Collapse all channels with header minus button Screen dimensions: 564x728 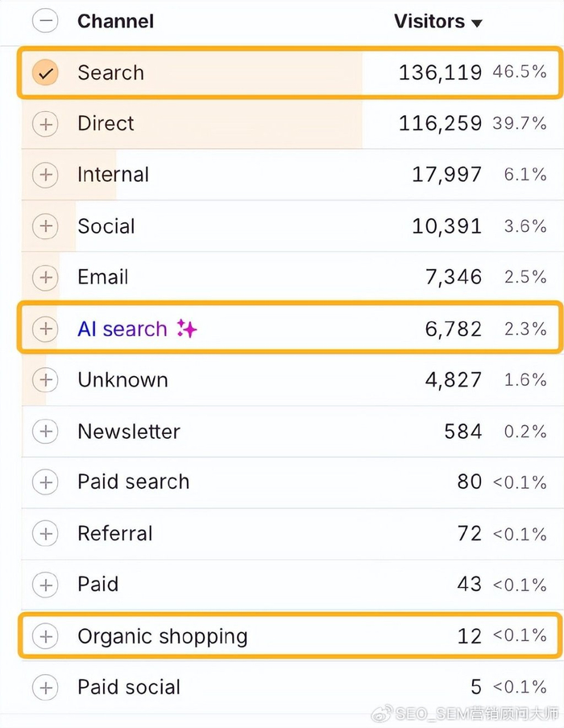click(x=46, y=21)
